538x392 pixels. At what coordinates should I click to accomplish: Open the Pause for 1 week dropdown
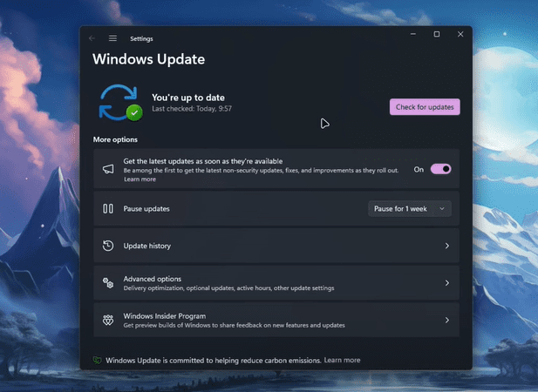click(x=410, y=209)
